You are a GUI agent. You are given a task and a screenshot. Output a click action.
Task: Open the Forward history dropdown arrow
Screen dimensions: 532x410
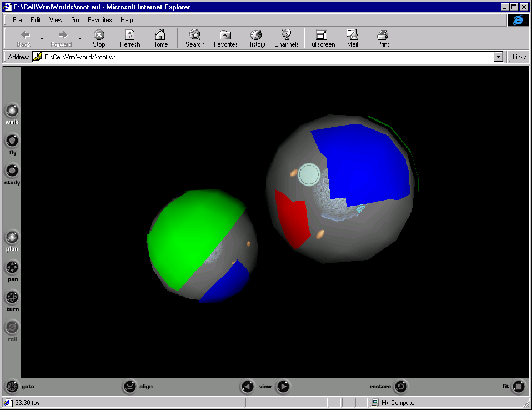(x=79, y=38)
